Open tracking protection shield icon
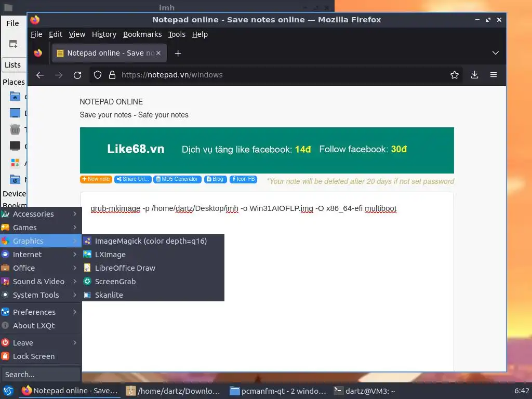 98,75
